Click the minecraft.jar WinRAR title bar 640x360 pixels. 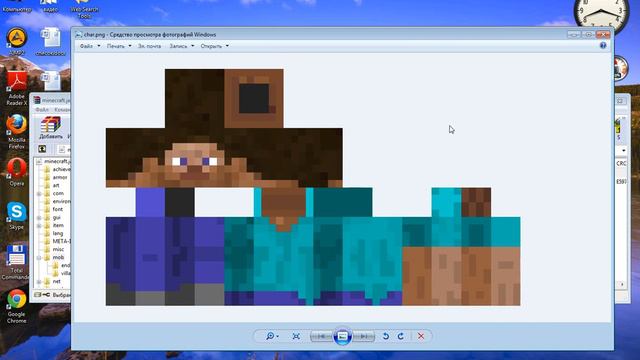pyautogui.click(x=51, y=100)
